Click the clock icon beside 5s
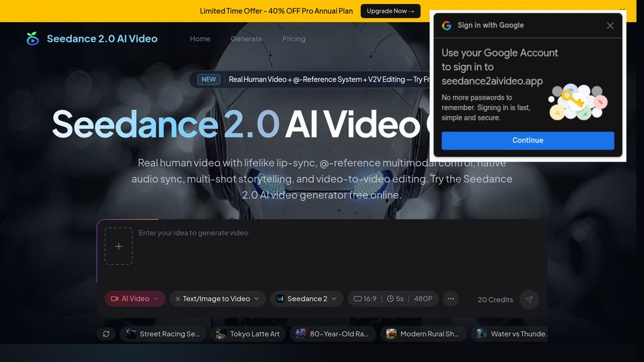The image size is (644, 362). pos(390,299)
